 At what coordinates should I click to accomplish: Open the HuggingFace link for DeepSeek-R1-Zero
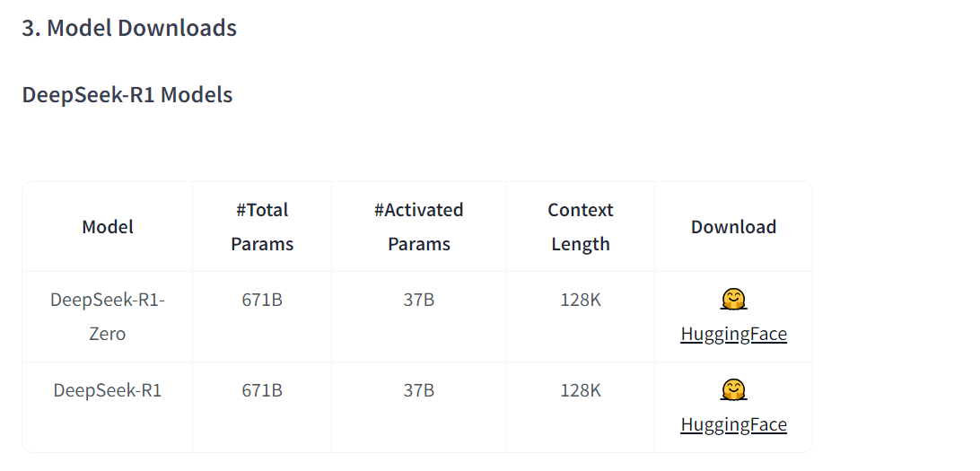pos(733,335)
